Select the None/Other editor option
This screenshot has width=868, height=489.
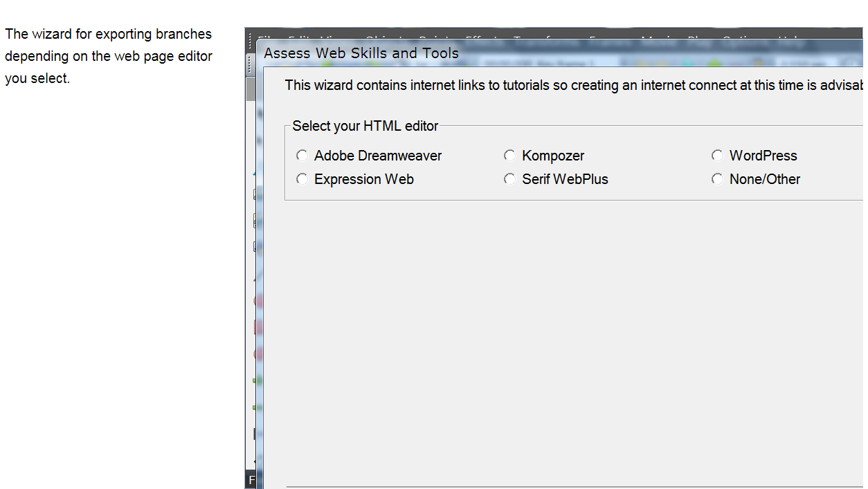717,179
